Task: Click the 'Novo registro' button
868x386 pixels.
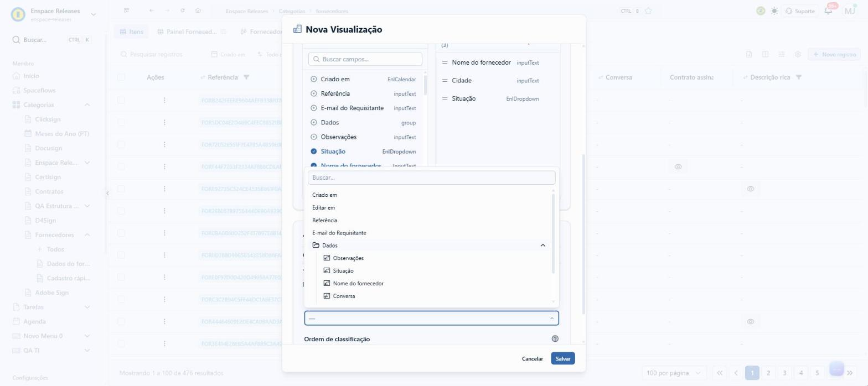Action: point(834,54)
